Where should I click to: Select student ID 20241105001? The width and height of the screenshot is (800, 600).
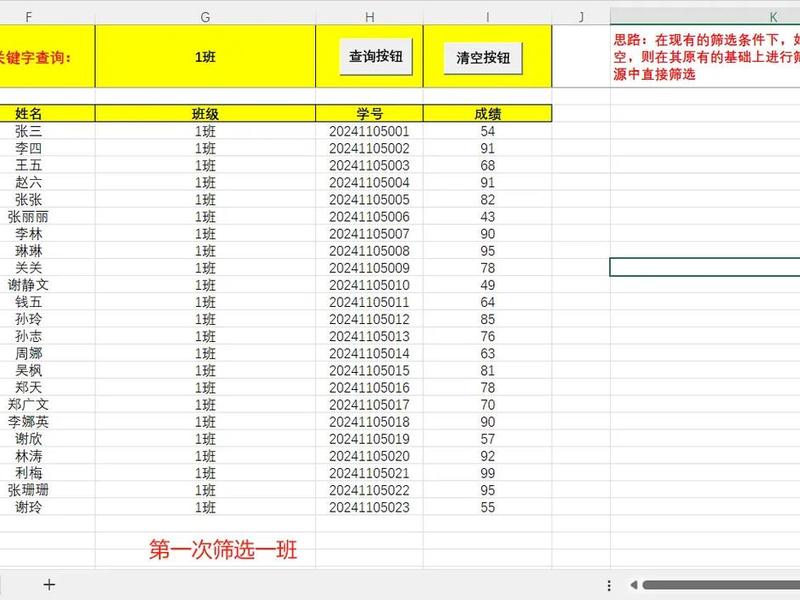pyautogui.click(x=369, y=131)
